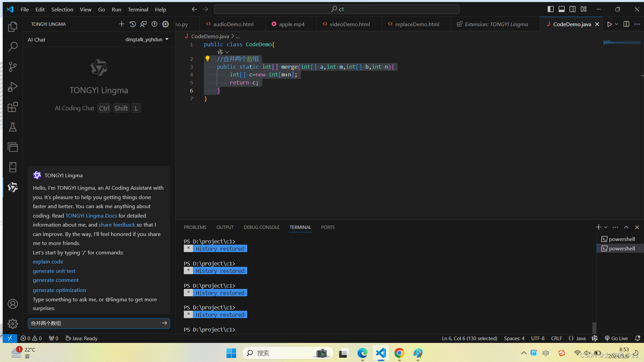644x362 pixels.
Task: Open the TONGYI Lingma sidebar icon
Action: click(x=13, y=187)
